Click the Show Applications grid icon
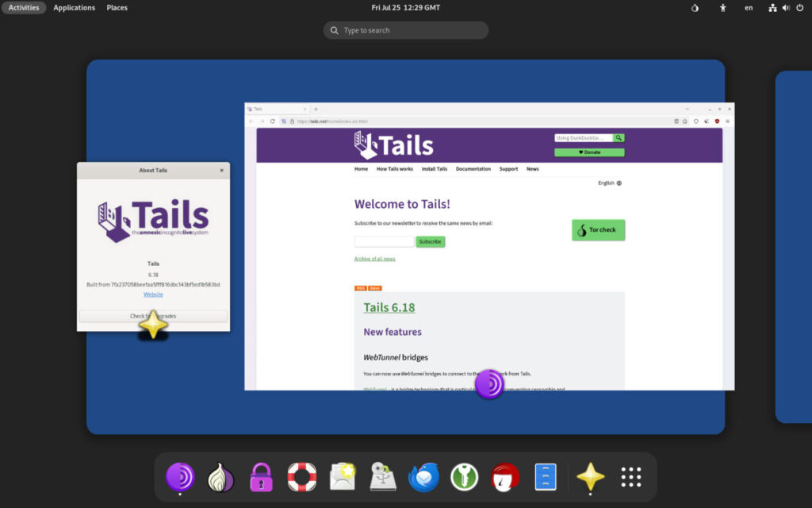 (631, 477)
